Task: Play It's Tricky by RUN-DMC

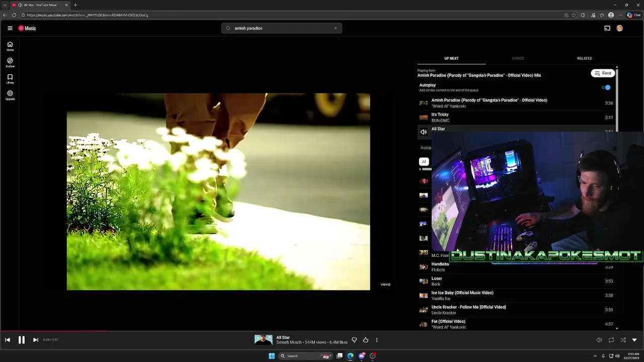Action: tap(516, 117)
